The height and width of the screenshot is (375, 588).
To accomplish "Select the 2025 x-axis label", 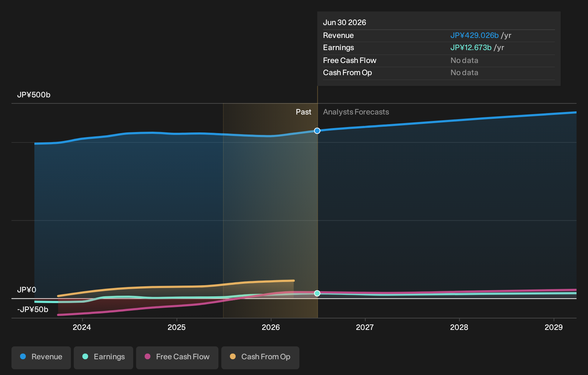I will click(x=177, y=327).
